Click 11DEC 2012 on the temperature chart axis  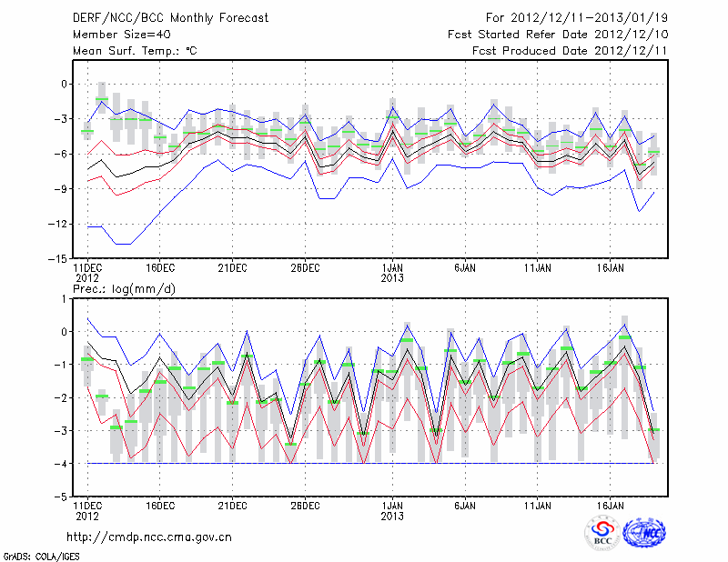click(86, 273)
